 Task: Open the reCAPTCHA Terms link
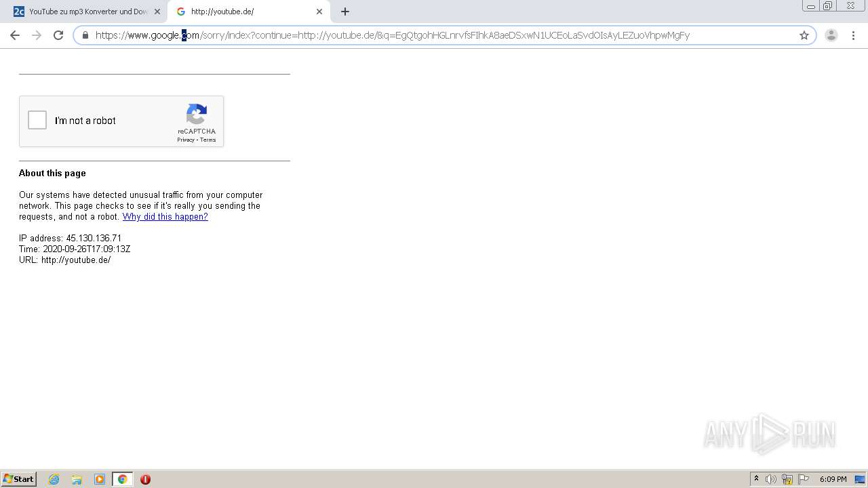[208, 140]
